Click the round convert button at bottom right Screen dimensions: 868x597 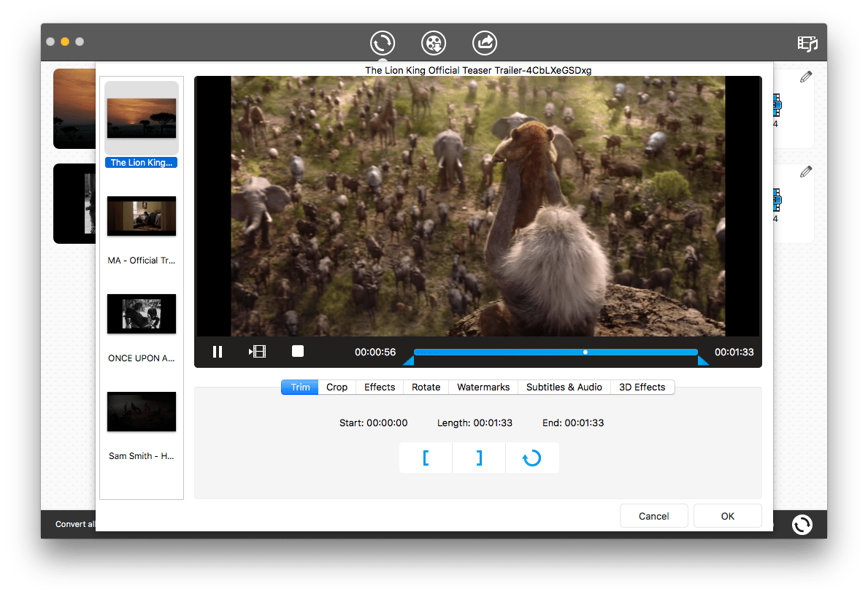click(x=802, y=525)
